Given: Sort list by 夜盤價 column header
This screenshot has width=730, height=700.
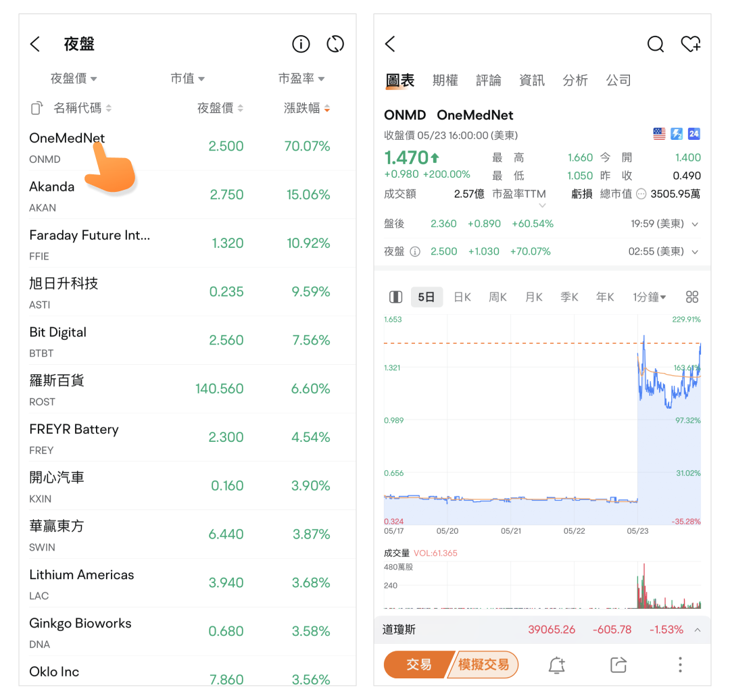Looking at the screenshot, I should [x=220, y=108].
